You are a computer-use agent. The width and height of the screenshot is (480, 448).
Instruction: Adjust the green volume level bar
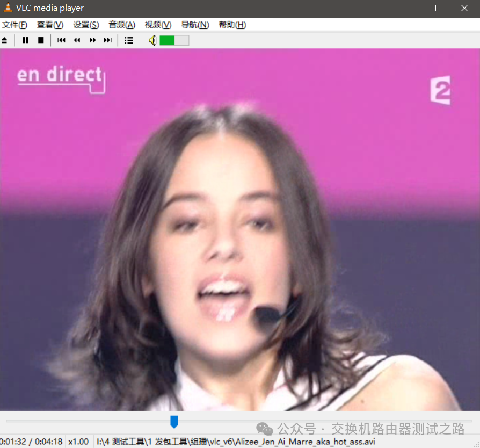[174, 40]
